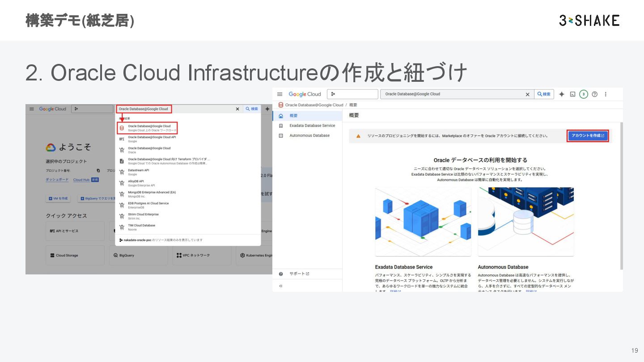The width and height of the screenshot is (644, 362).
Task: Click the Google Cloud logo in the left console
Action: [52, 109]
